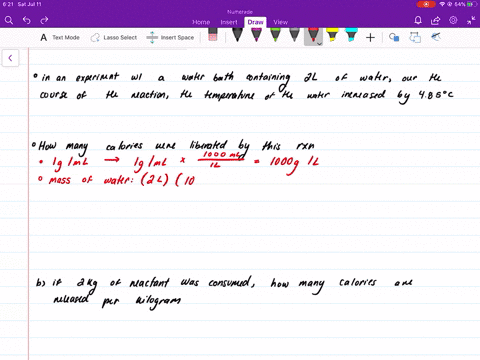Image resolution: width=480 pixels, height=360 pixels.
Task: Undo the last stroke
Action: coord(27,20)
